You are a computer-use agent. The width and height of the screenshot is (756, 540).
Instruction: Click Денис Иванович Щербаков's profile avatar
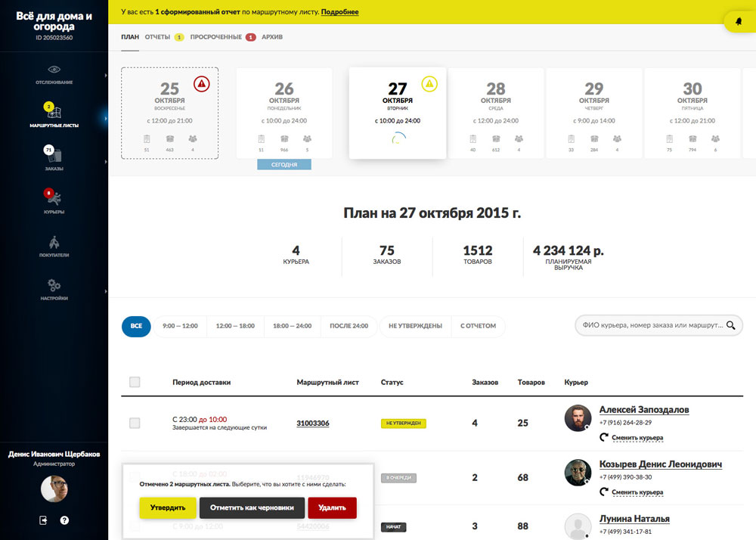pyautogui.click(x=54, y=489)
